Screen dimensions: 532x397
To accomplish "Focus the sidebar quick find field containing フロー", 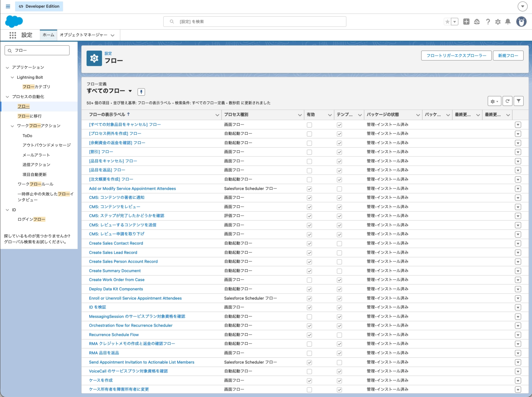I will click(x=37, y=50).
